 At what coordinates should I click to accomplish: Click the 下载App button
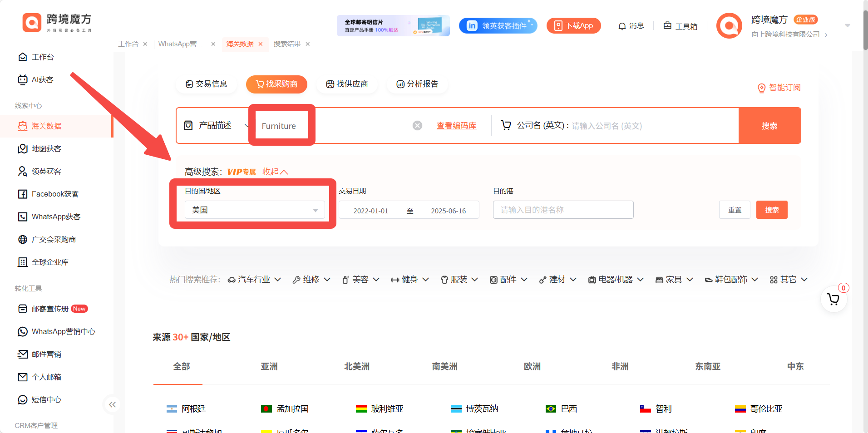pyautogui.click(x=574, y=26)
